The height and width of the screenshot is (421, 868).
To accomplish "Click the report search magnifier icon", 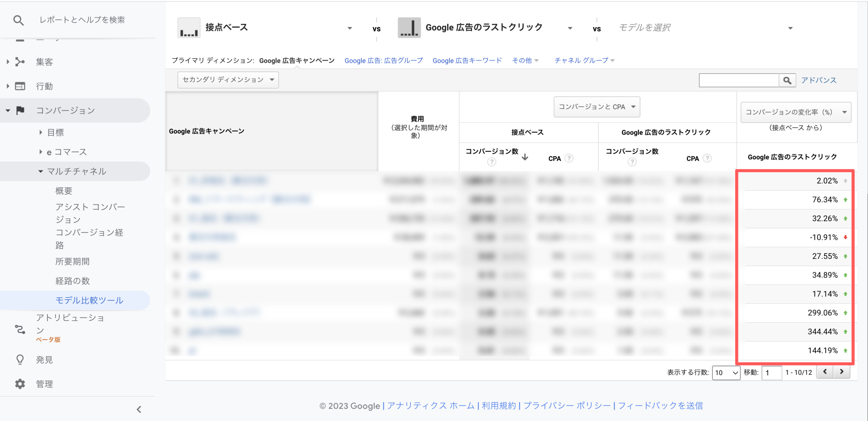I will coord(19,20).
